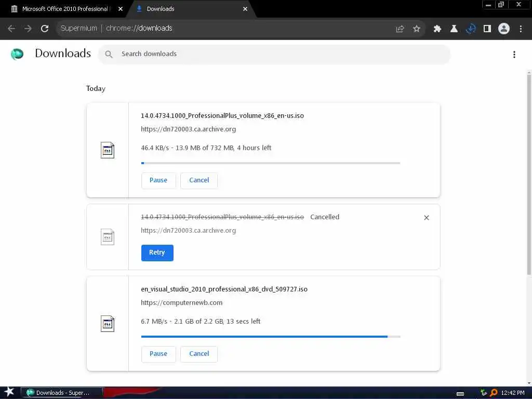Select the Downloads - Super... taskbar button
This screenshot has height=399, width=532.
tap(61, 393)
